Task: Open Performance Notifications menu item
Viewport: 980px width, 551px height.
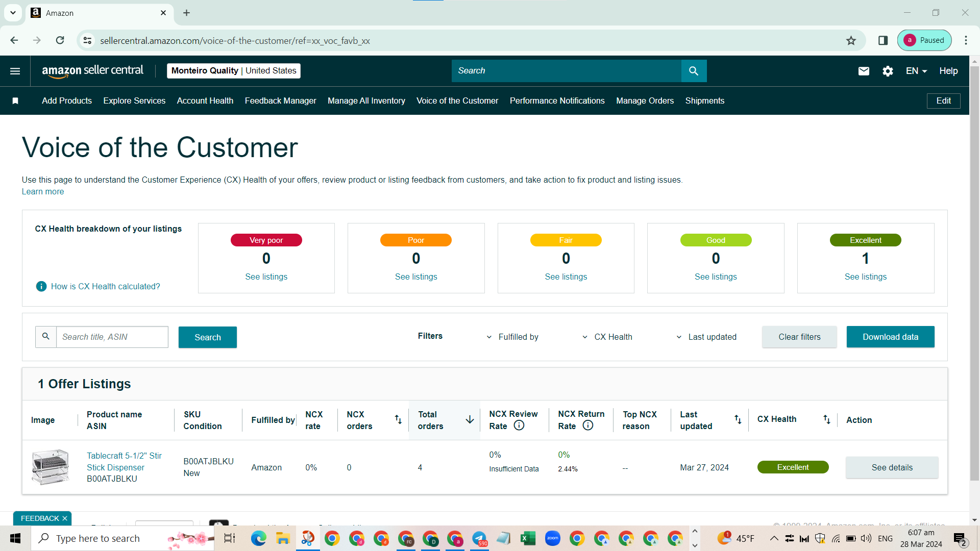Action: pos(557,101)
